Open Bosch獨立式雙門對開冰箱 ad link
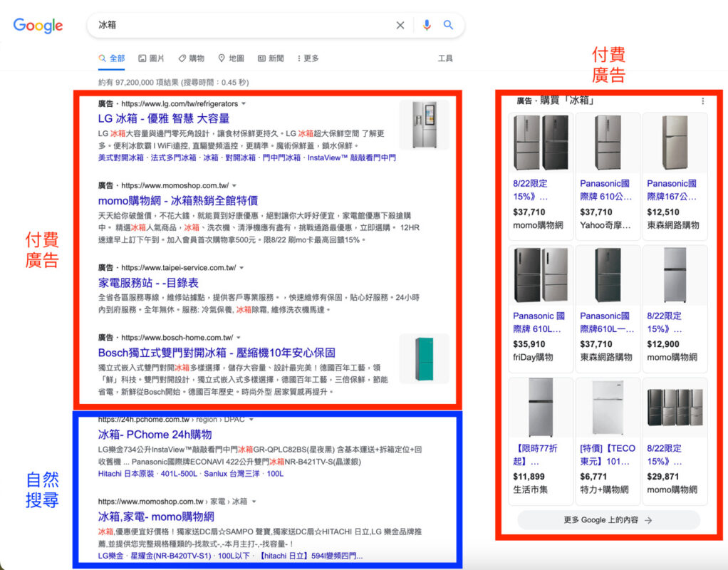The width and height of the screenshot is (728, 570). 217,353
